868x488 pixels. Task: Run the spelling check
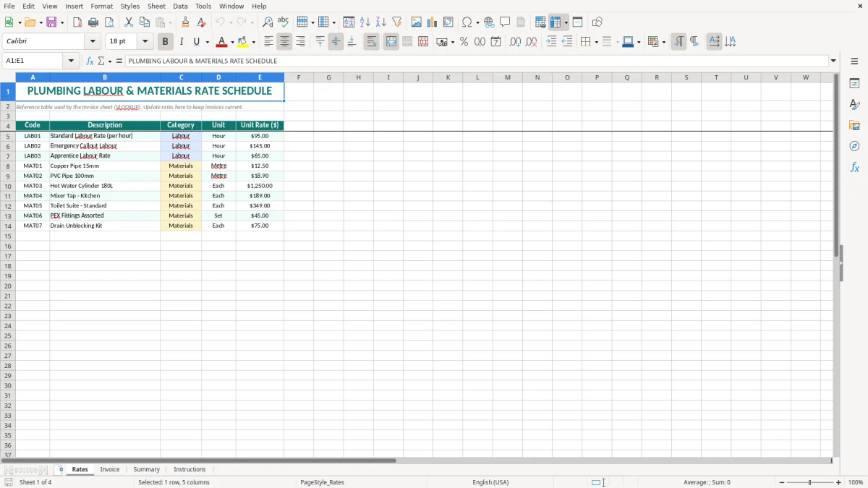point(284,22)
